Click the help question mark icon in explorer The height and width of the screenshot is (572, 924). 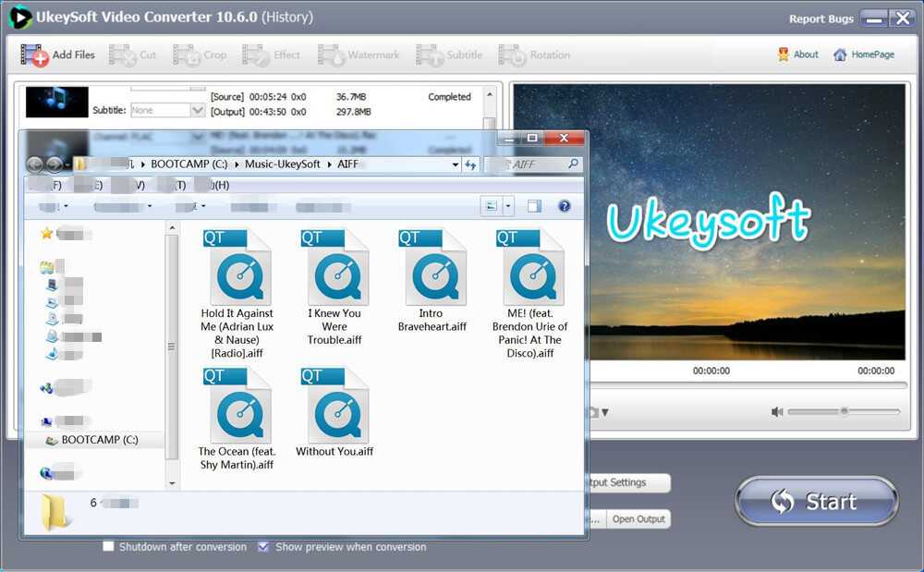[564, 206]
